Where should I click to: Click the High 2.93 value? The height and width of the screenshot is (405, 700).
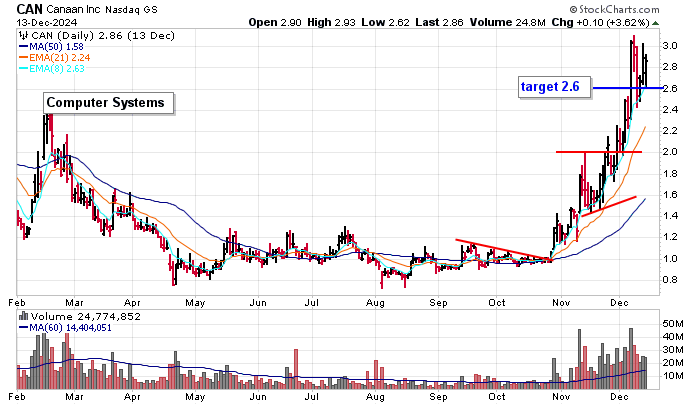[x=331, y=22]
